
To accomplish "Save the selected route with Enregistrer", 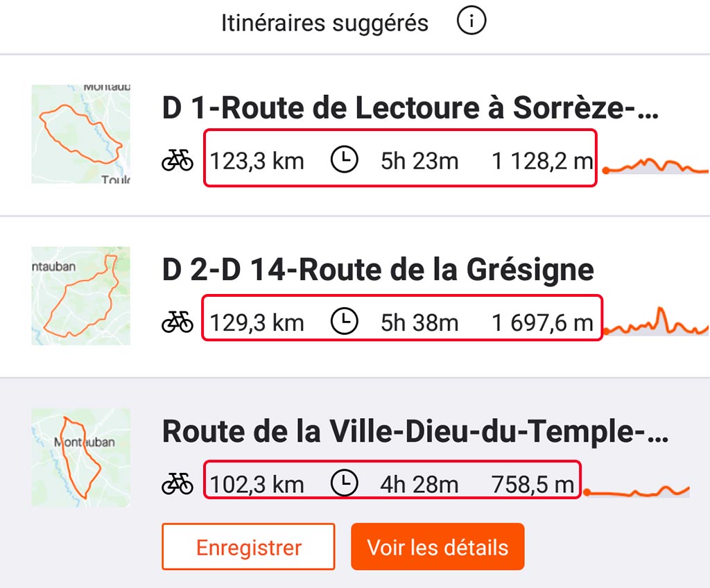I will click(248, 547).
